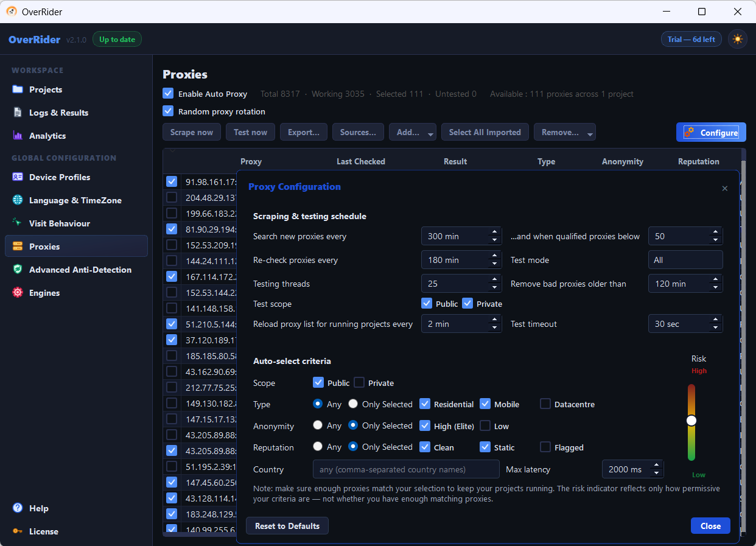Screen dimensions: 756x546
Task: Click the Device Profiles card icon
Action: click(x=18, y=177)
